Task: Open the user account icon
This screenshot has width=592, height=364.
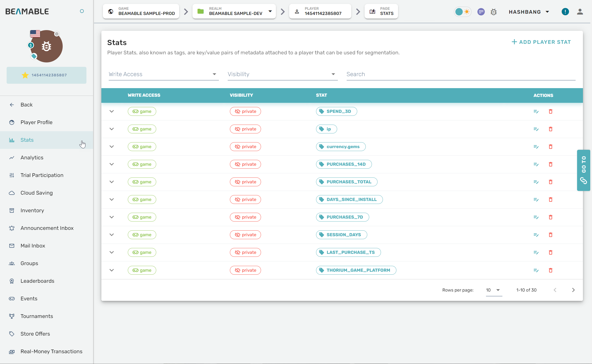Action: click(580, 12)
